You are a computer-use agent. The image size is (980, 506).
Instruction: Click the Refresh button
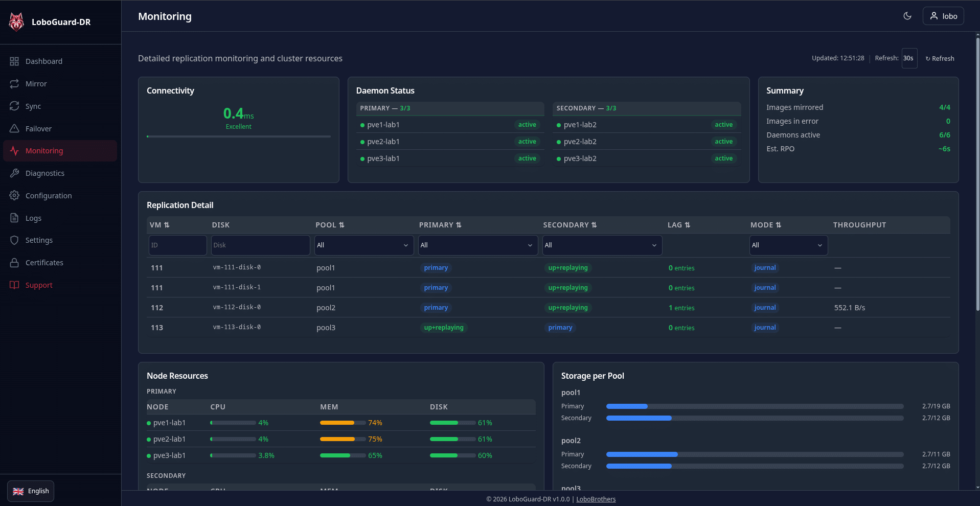940,58
